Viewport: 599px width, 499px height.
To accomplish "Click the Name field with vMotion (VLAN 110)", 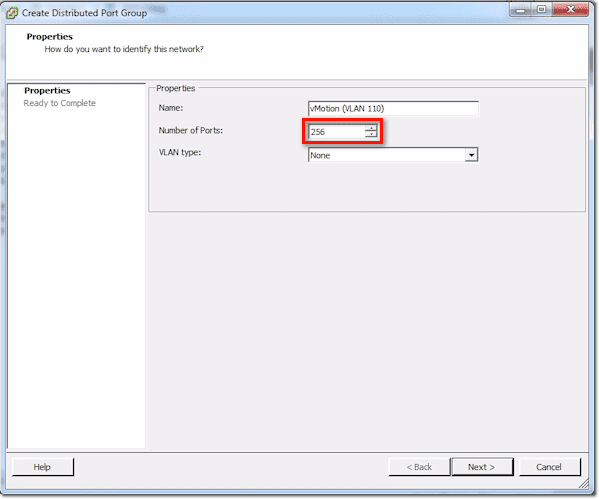I will click(x=393, y=109).
